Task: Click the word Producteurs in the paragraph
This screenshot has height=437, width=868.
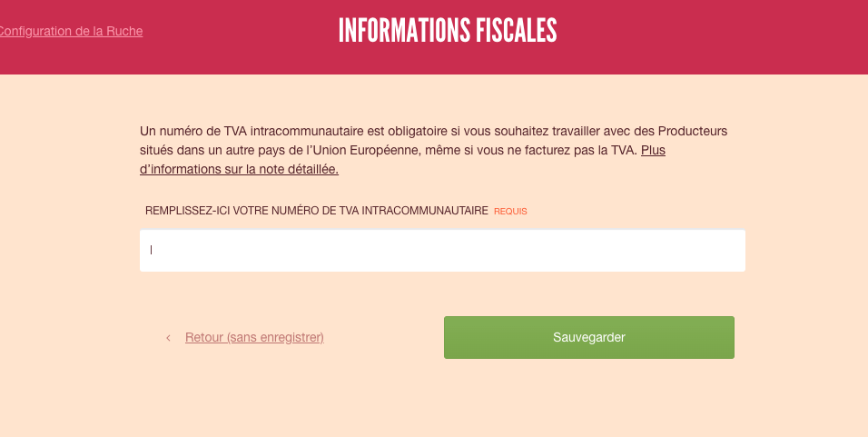Action: pos(693,131)
